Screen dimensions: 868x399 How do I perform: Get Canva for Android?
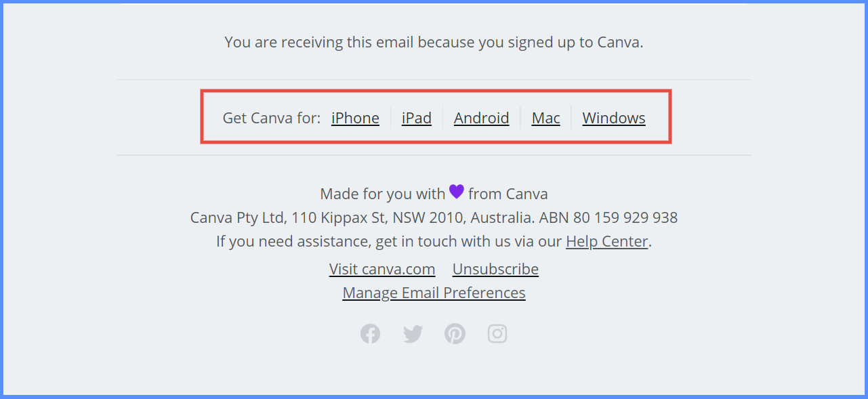point(481,118)
